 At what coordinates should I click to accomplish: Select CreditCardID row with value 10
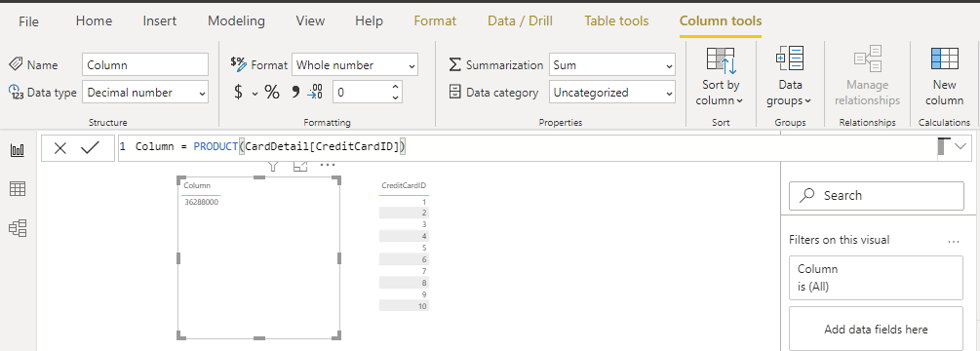click(x=404, y=306)
